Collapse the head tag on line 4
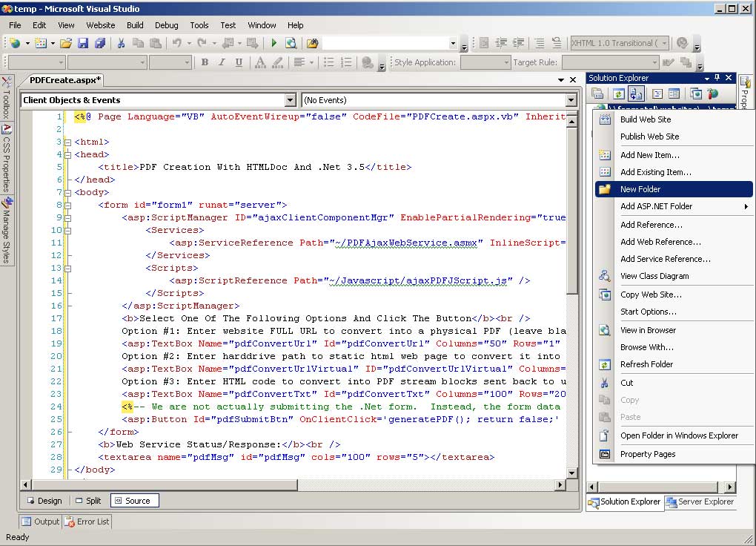The width and height of the screenshot is (756, 546). (68, 155)
